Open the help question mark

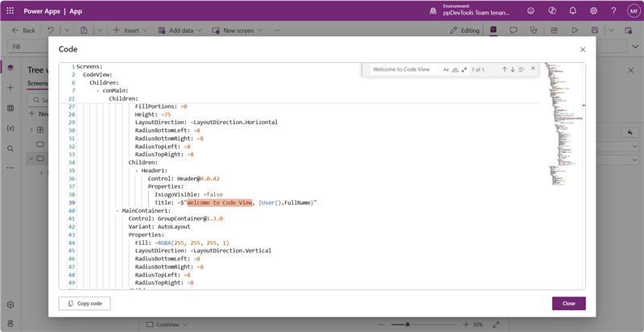(x=613, y=11)
